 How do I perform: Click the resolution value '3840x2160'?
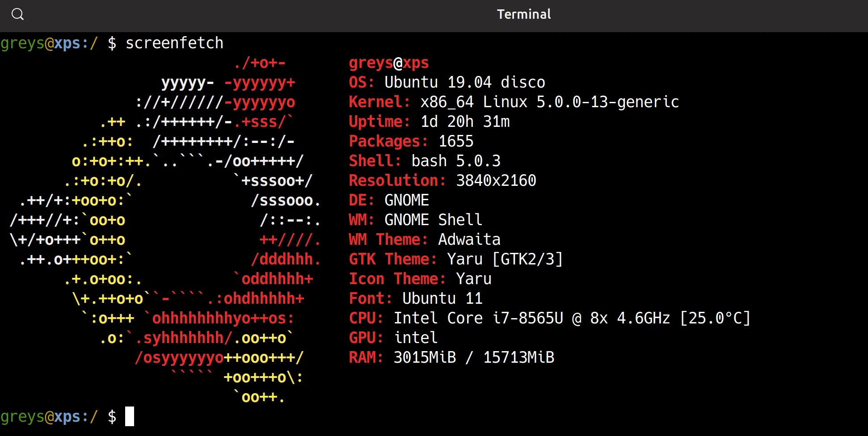pos(496,180)
